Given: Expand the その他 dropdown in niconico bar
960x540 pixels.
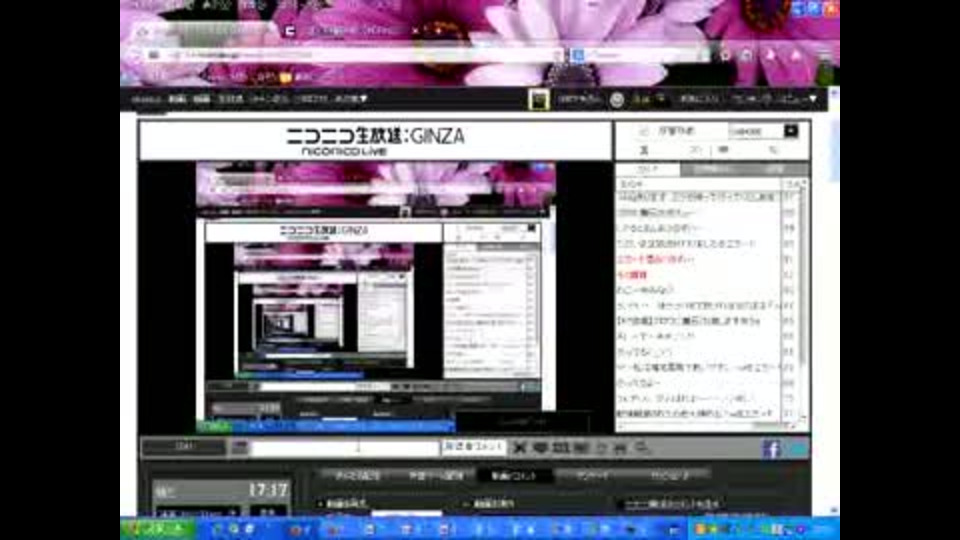Looking at the screenshot, I should (x=351, y=99).
